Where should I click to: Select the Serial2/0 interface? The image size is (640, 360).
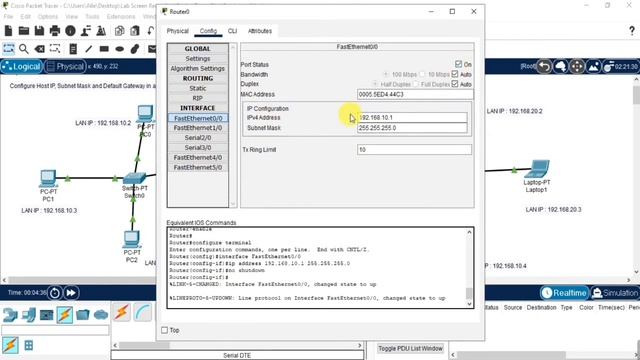pos(198,138)
